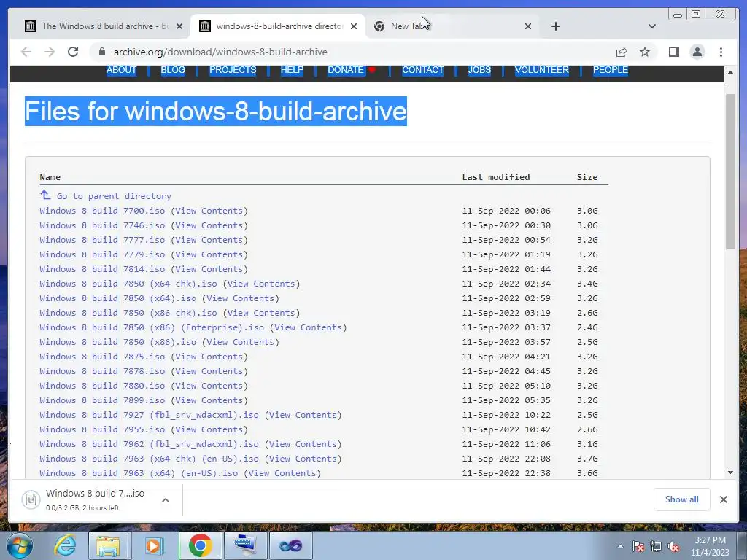View Contents of build 7962 (fbl_srv_wdacxml).iso

pyautogui.click(x=303, y=444)
